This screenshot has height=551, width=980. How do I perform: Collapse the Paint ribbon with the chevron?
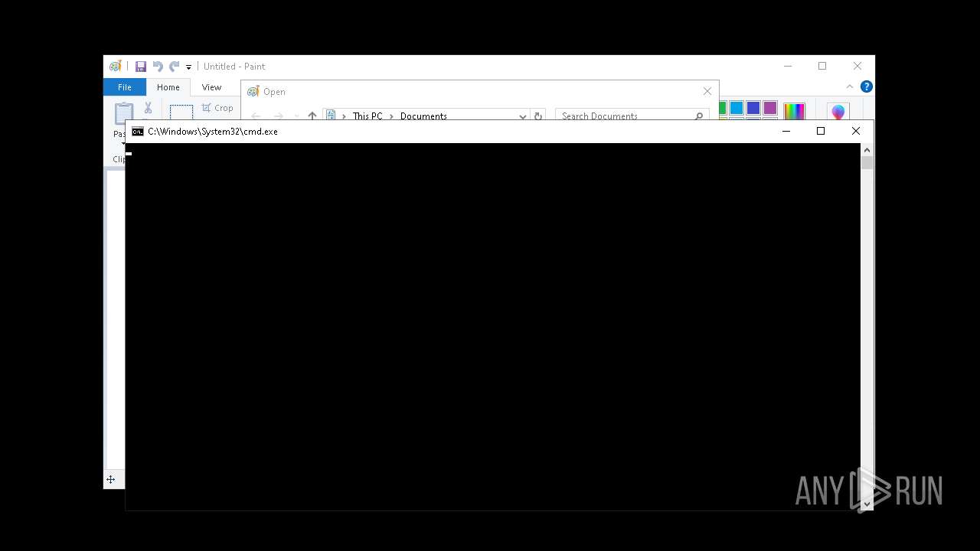(850, 86)
